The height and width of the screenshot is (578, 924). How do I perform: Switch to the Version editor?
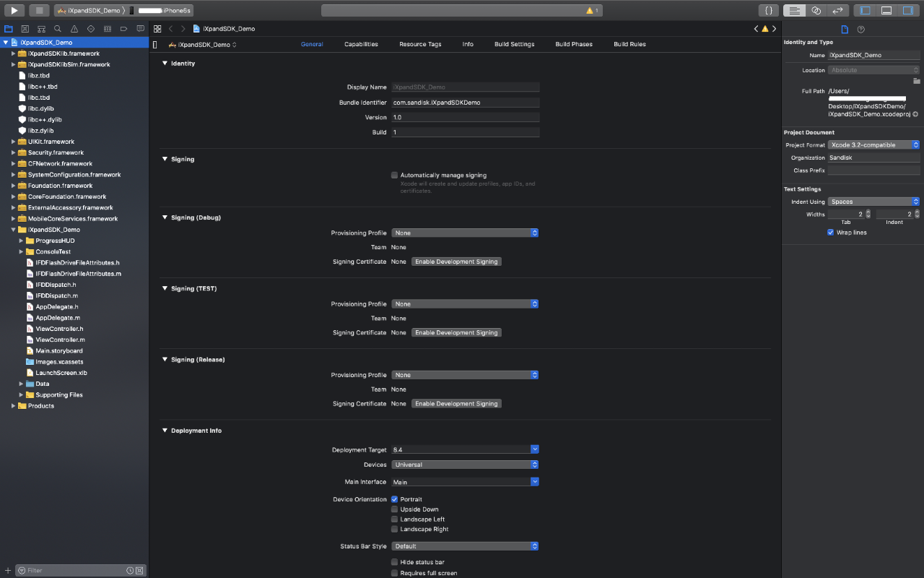(x=837, y=10)
